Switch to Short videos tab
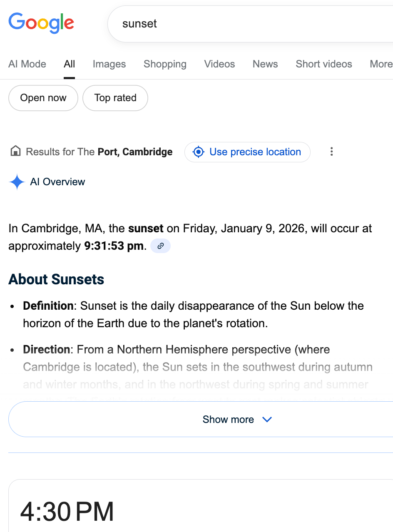Image resolution: width=393 pixels, height=532 pixels. [324, 64]
